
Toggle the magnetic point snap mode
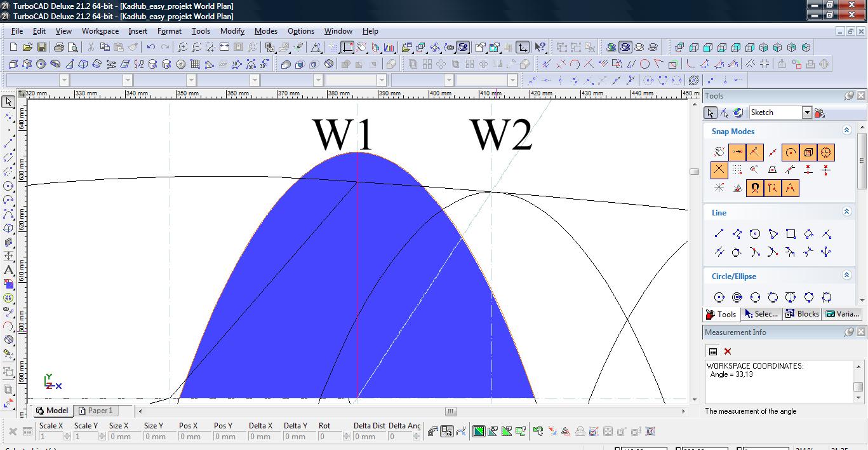pyautogui.click(x=754, y=188)
